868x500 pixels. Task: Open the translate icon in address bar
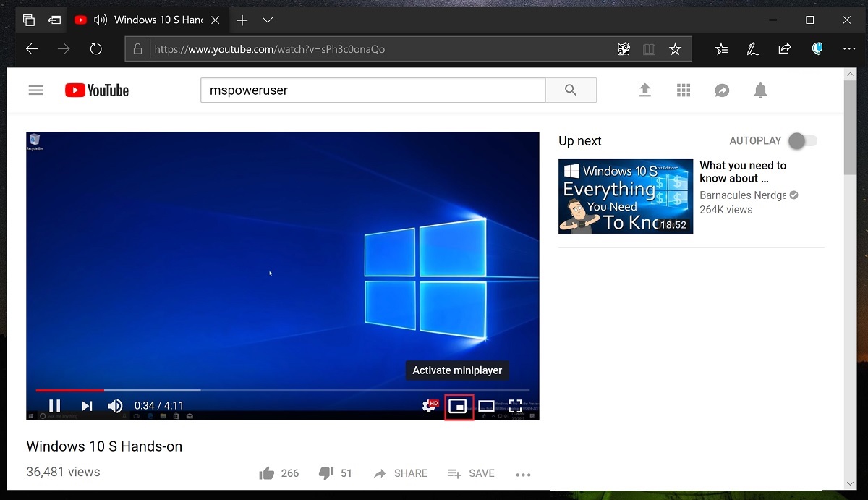[x=624, y=49]
